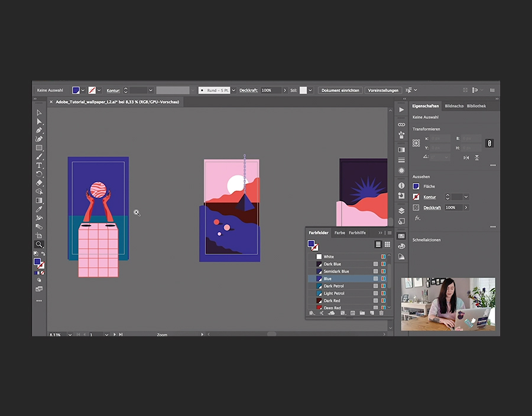Select the Eyedropper tool

(39, 209)
